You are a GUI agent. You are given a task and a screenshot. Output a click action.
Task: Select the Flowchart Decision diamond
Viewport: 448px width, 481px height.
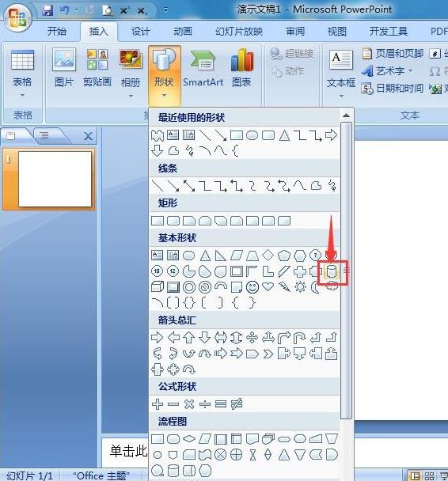[x=189, y=439]
